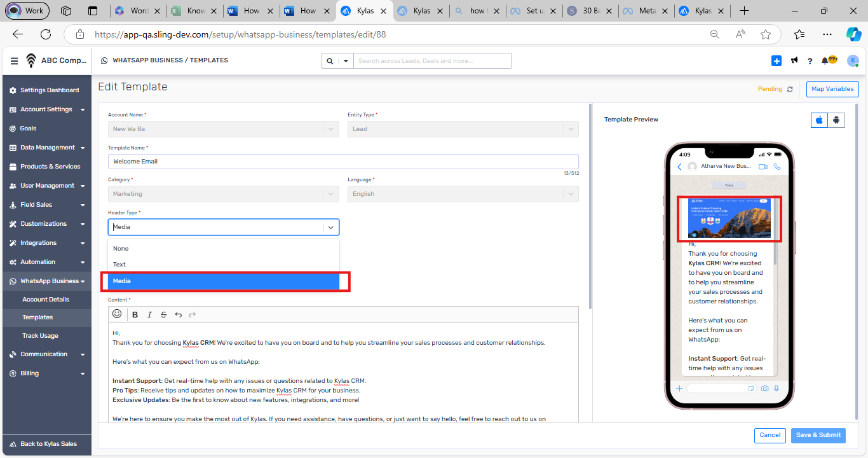Image resolution: width=868 pixels, height=458 pixels.
Task: Open Products & Services in the sidebar
Action: pos(46,167)
